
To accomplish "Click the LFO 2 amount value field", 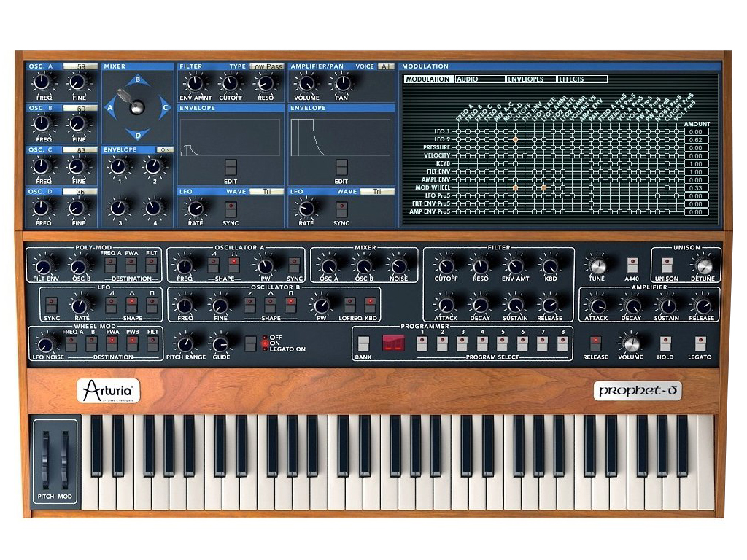I will pyautogui.click(x=695, y=139).
